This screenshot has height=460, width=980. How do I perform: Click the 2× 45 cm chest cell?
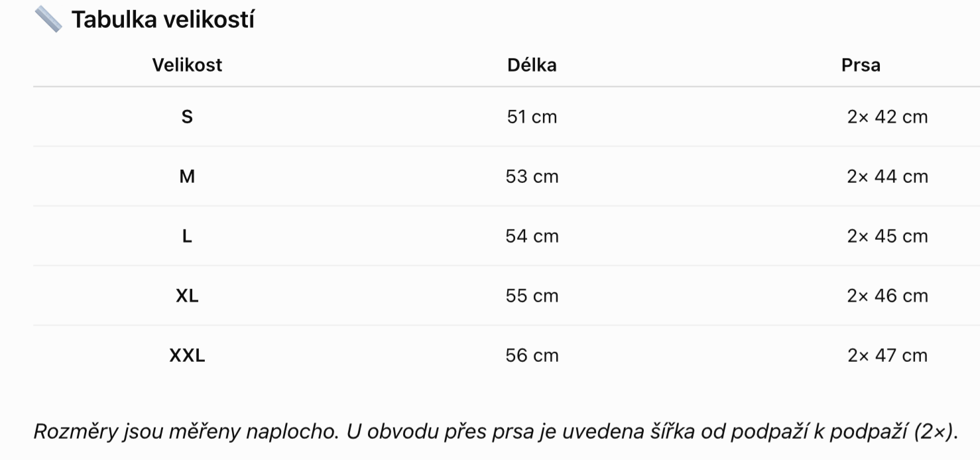[x=887, y=236]
